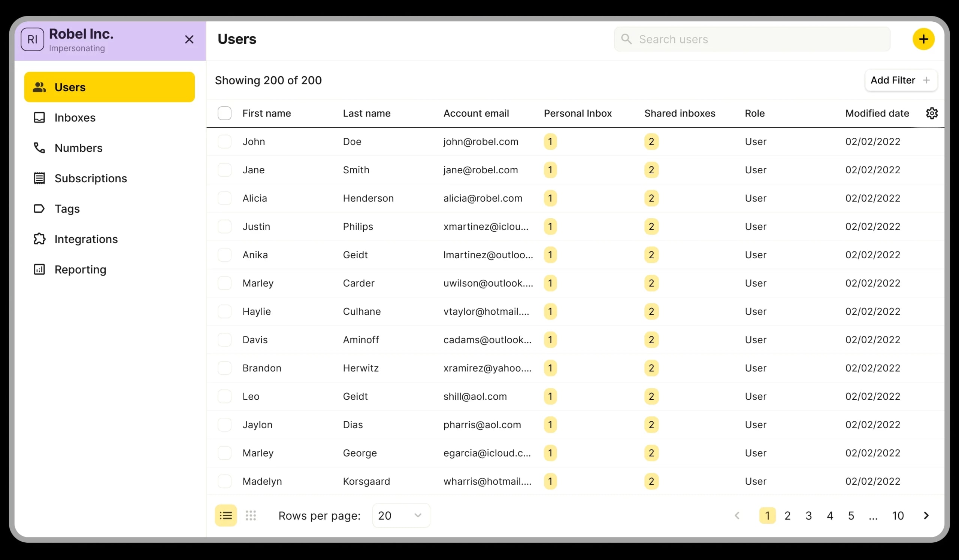
Task: Click the yellow add user plus button
Action: coord(923,39)
